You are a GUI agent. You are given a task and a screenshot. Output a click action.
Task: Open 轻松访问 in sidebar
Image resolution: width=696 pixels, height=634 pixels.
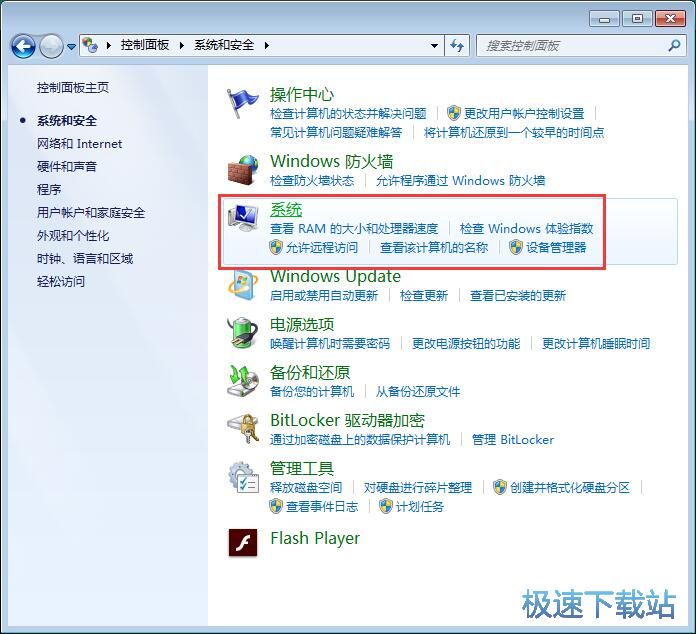(x=61, y=281)
